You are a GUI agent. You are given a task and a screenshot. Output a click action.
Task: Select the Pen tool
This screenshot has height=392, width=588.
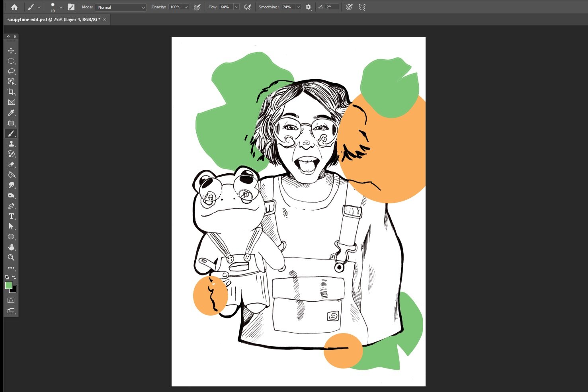pyautogui.click(x=11, y=206)
